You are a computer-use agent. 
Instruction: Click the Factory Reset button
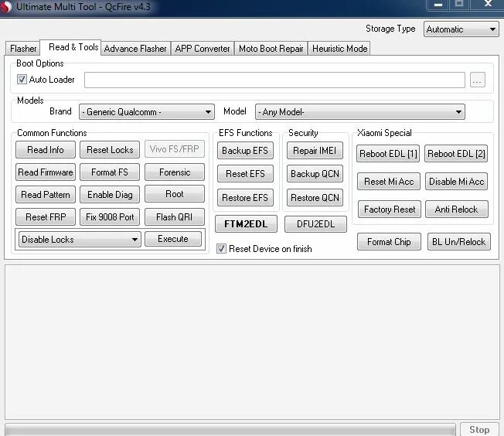pyautogui.click(x=390, y=209)
